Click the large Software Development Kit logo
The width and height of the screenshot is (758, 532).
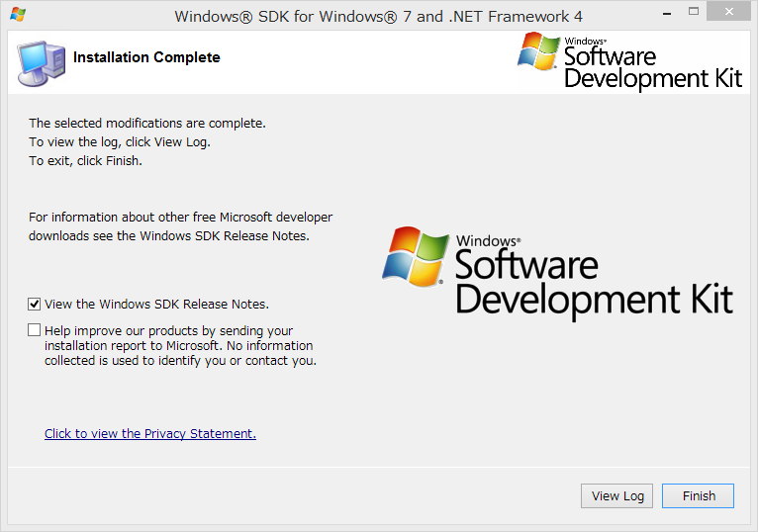[557, 273]
